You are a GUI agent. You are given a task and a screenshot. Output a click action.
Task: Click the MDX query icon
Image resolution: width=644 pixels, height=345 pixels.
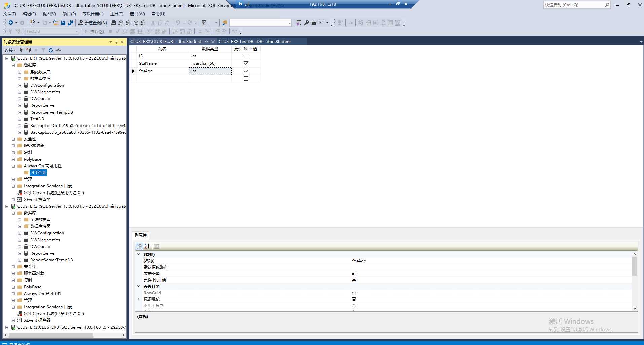click(121, 23)
